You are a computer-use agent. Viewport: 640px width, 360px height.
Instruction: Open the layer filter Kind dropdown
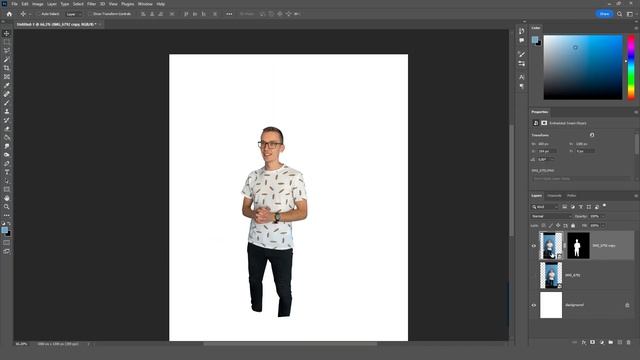pyautogui.click(x=544, y=207)
